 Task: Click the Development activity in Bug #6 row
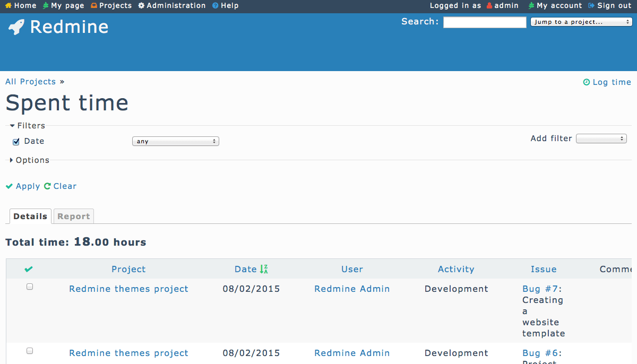[x=456, y=353]
